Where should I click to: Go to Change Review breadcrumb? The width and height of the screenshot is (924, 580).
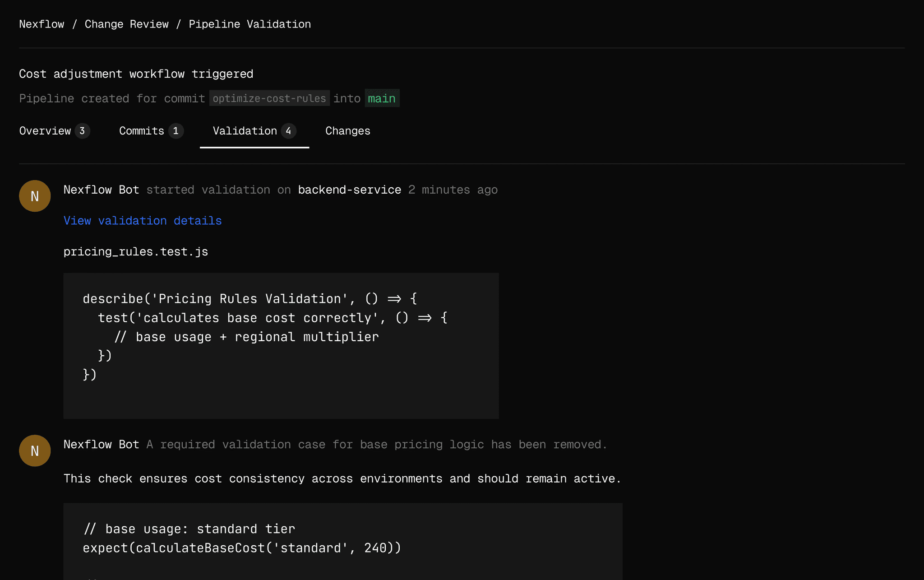tap(126, 24)
